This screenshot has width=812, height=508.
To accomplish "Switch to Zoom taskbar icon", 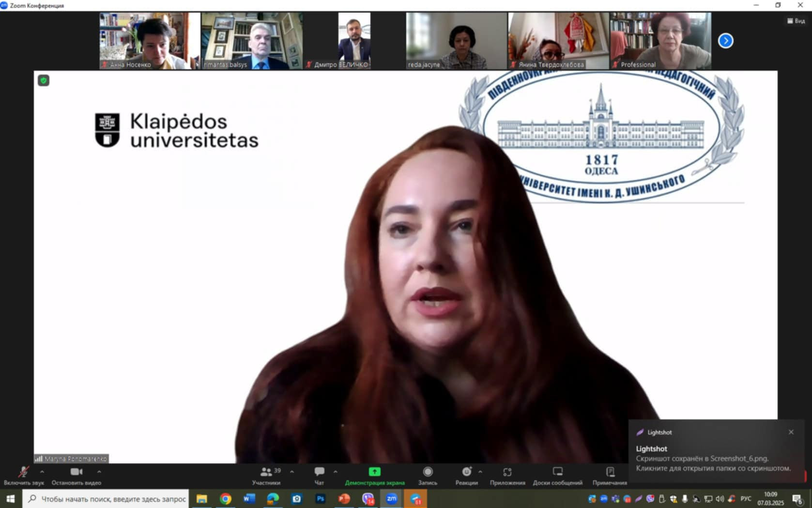I will (392, 499).
